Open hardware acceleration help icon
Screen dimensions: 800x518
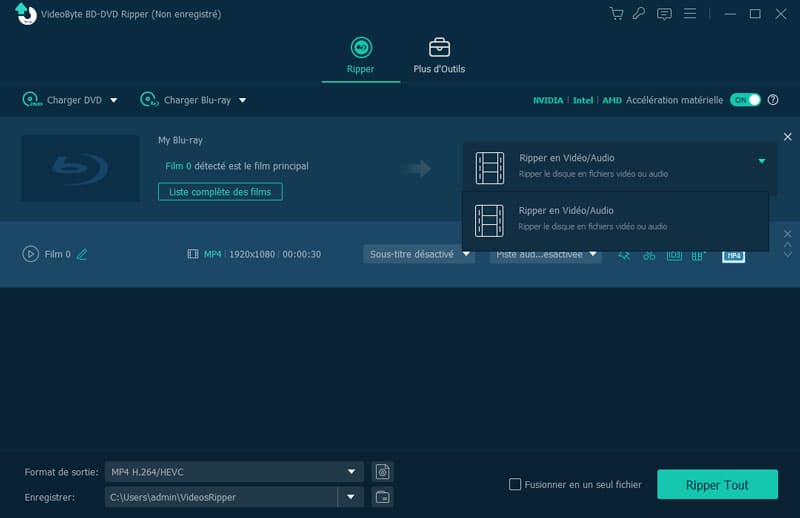pyautogui.click(x=773, y=100)
